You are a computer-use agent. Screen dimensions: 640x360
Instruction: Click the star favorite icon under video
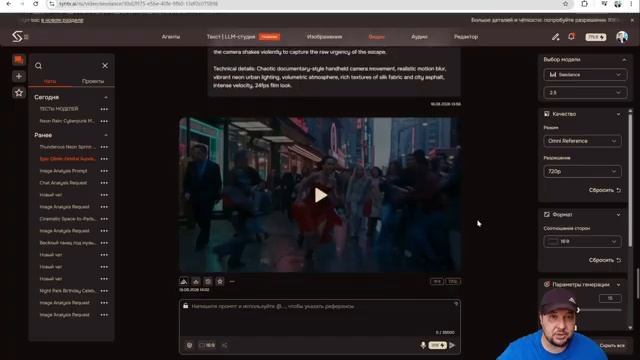pos(220,281)
